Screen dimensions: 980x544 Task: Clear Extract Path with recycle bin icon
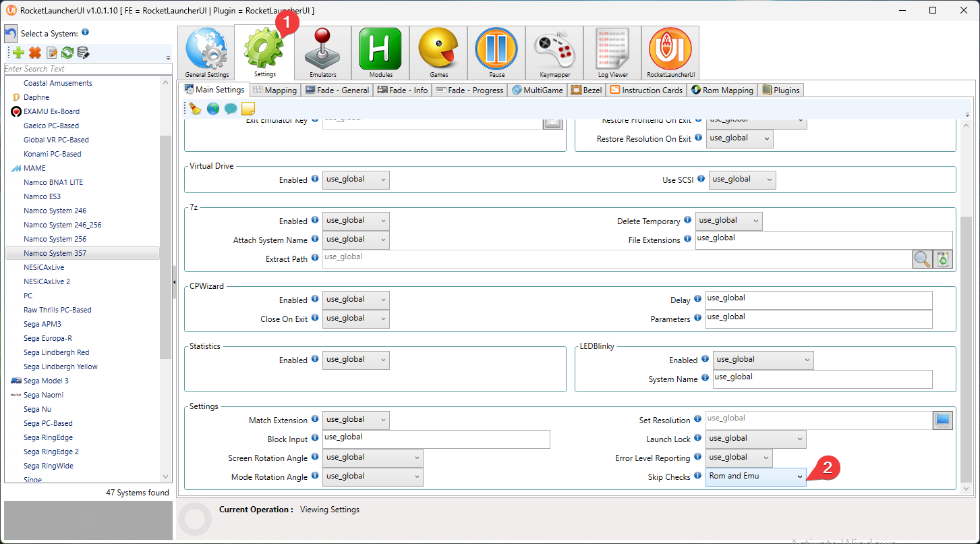pyautogui.click(x=943, y=259)
